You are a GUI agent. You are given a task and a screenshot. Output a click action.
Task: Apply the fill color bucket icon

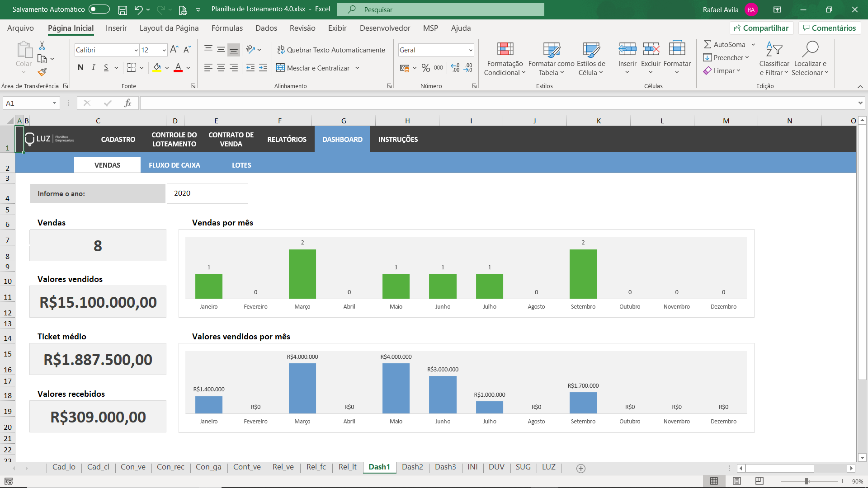point(157,68)
